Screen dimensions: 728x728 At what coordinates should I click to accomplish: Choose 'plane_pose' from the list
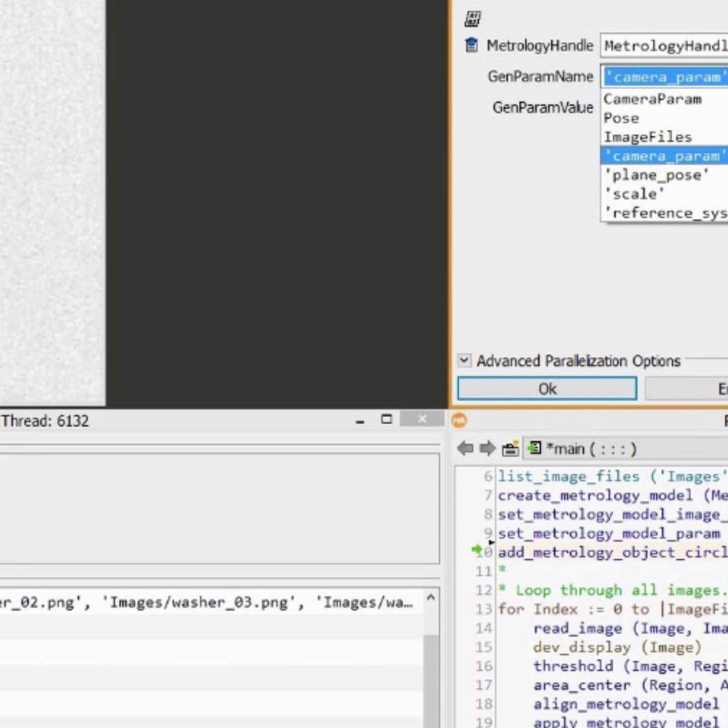pos(665,175)
